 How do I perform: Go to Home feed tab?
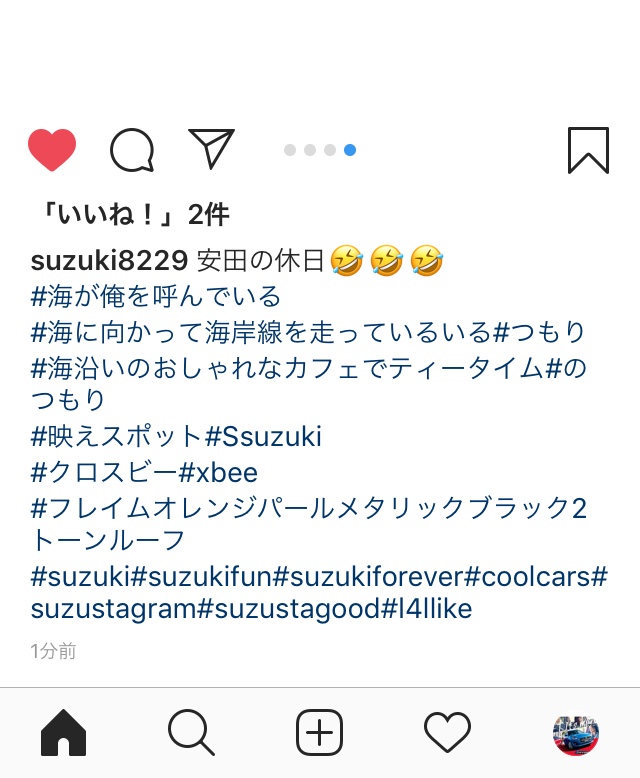[x=64, y=733]
